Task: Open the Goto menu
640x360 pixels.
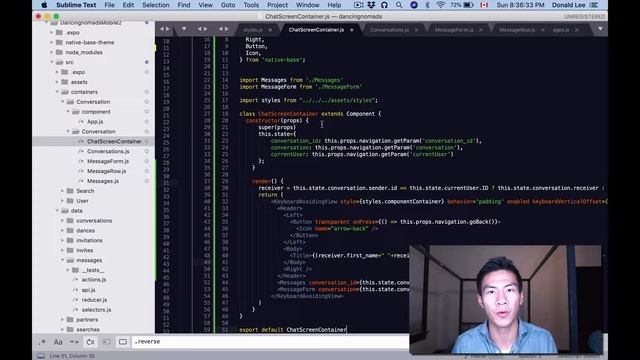Action: point(228,5)
